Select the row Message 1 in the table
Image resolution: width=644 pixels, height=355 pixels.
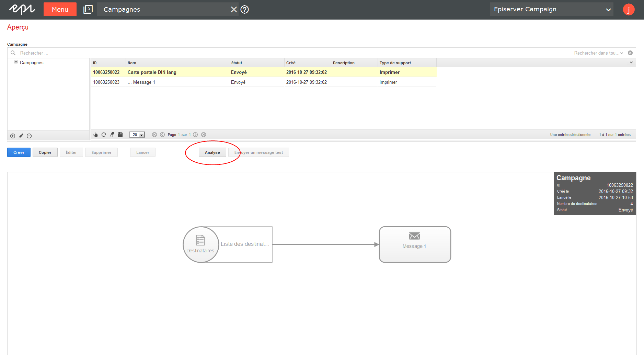pyautogui.click(x=264, y=82)
